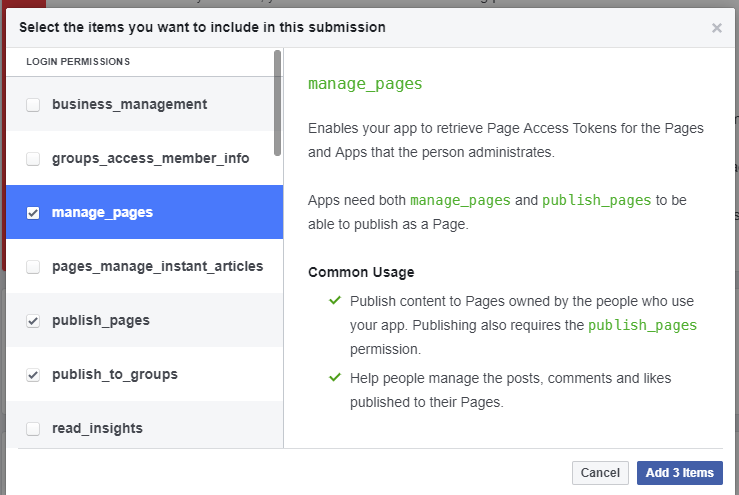Close the submission dialog with the X
Viewport: 739px width, 495px height.
point(716,28)
